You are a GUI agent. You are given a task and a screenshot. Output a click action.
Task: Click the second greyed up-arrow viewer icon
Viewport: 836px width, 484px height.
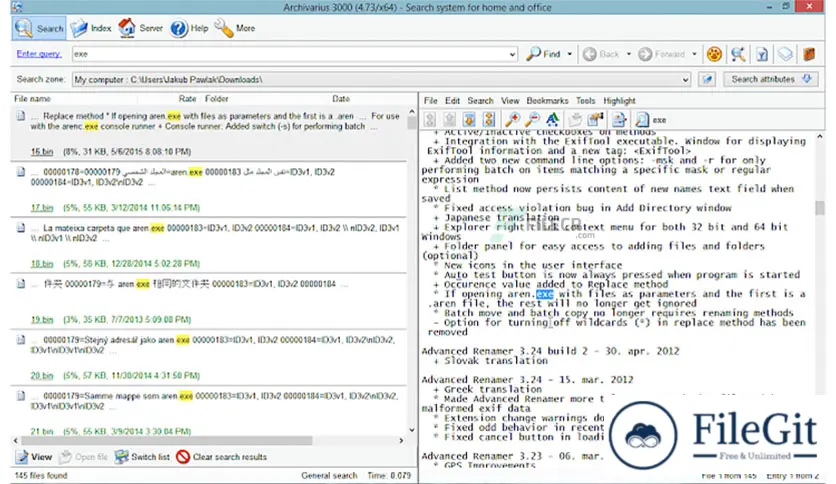[449, 119]
